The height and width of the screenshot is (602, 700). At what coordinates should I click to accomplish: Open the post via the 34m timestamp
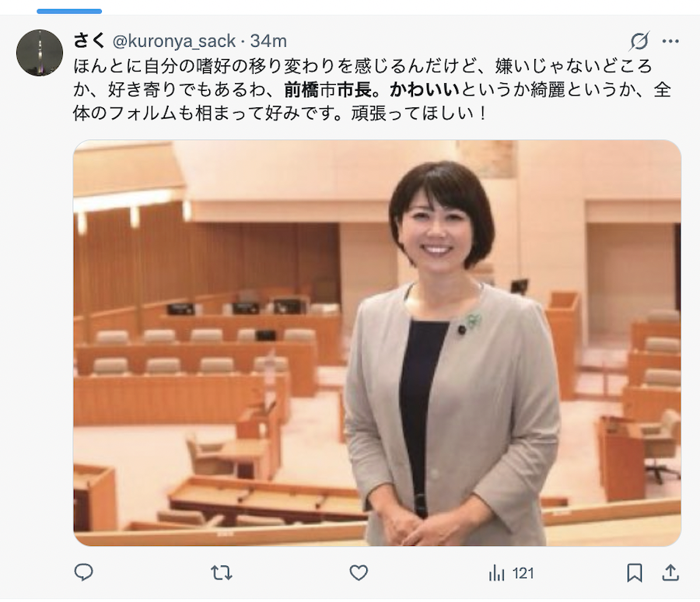coord(268,41)
